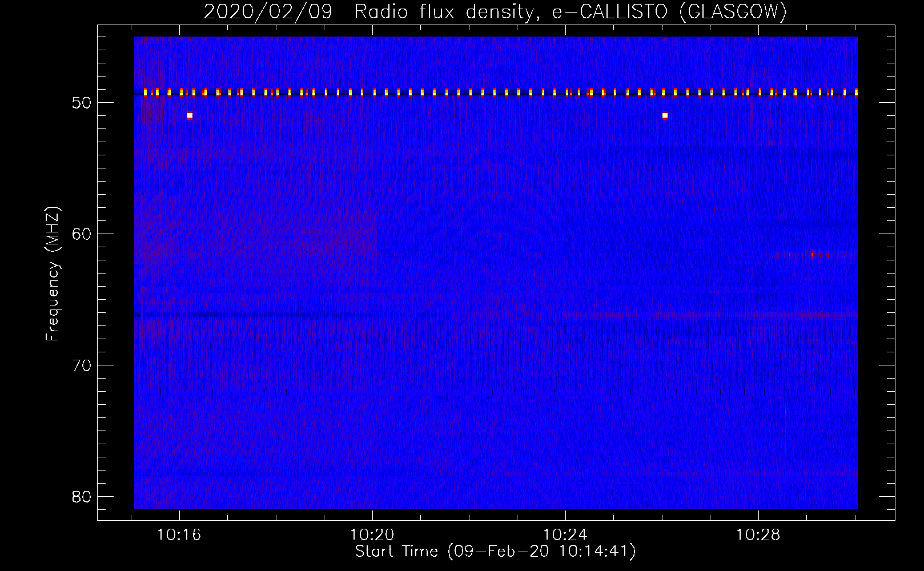The width and height of the screenshot is (924, 571).
Task: Click the 80 frequency tick label
Action: pos(82,497)
